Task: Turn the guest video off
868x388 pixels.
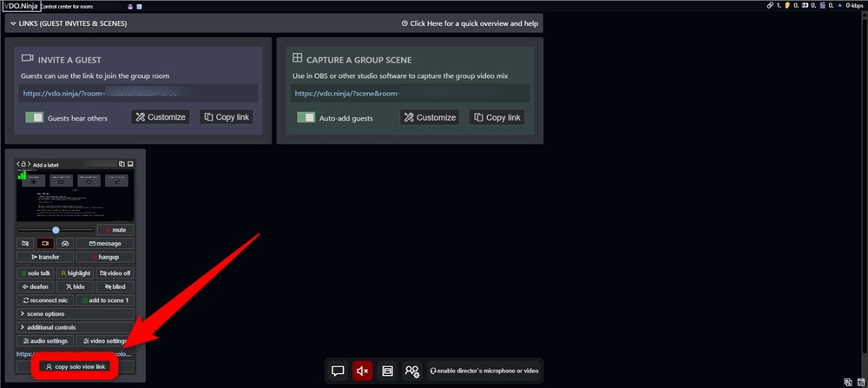Action: (x=115, y=273)
